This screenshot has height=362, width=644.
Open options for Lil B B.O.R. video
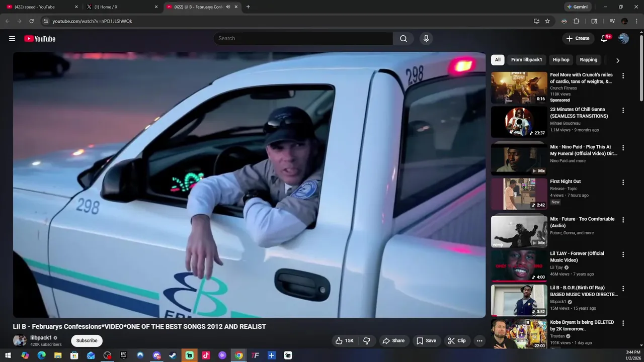623,289
